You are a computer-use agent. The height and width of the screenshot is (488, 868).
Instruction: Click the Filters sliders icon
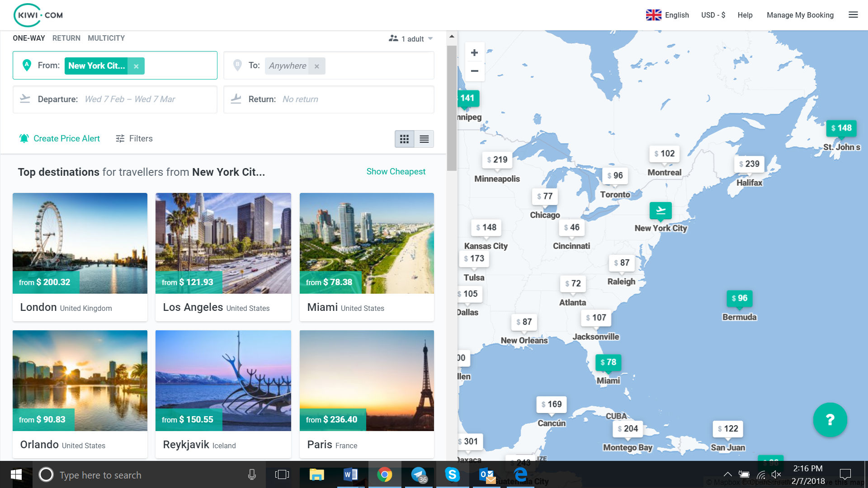pyautogui.click(x=120, y=138)
